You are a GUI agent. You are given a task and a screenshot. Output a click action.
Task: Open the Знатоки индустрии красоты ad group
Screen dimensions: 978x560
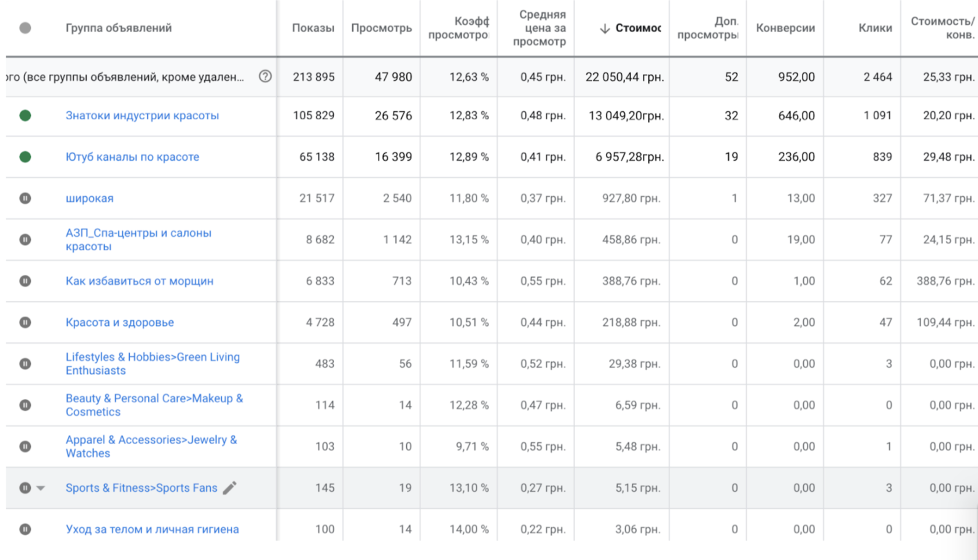tap(142, 115)
